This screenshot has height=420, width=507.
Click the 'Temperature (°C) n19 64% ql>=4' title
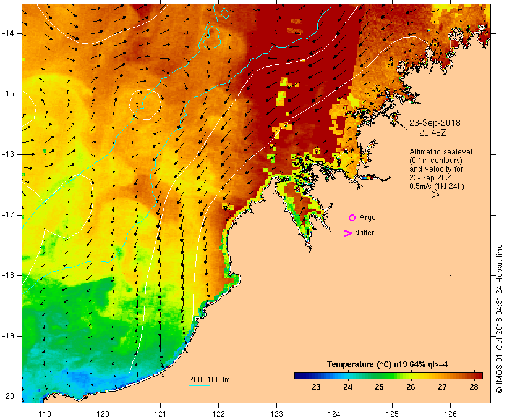(x=388, y=364)
